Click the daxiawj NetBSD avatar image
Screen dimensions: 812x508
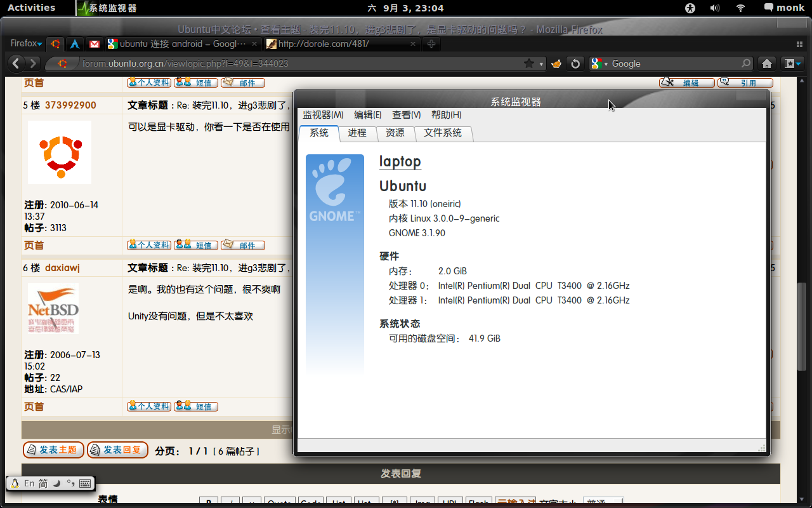pyautogui.click(x=53, y=309)
